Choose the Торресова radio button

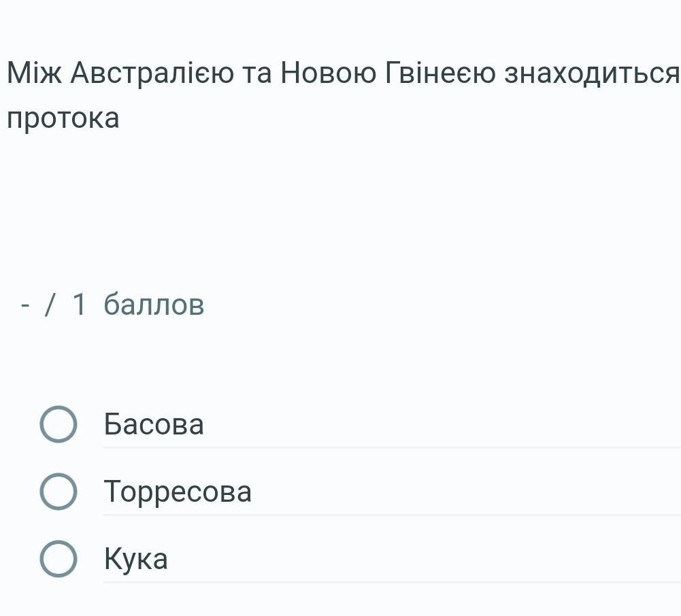pos(59,492)
